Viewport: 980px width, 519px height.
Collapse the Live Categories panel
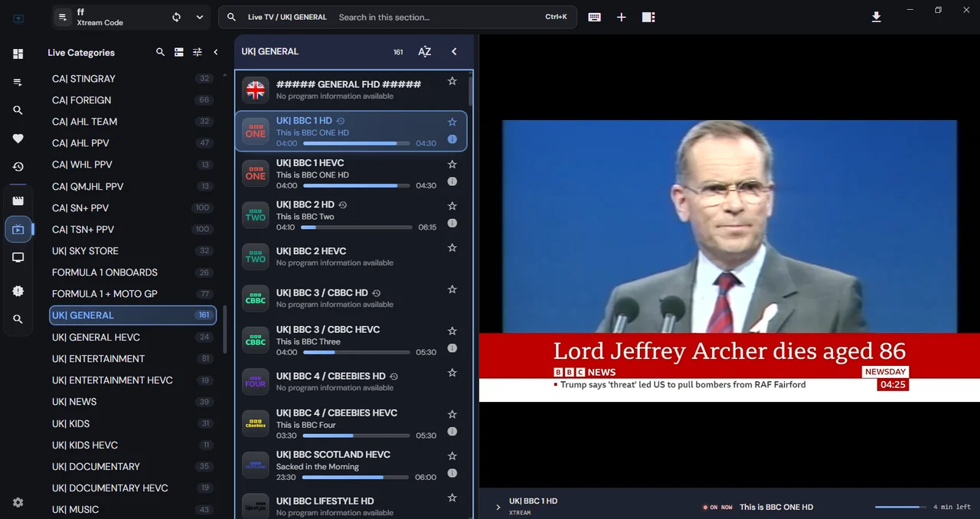[x=216, y=52]
